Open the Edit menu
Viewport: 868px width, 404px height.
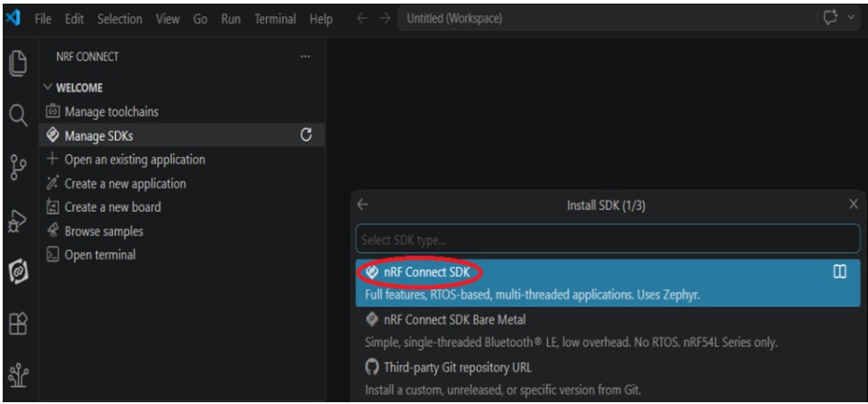point(74,19)
